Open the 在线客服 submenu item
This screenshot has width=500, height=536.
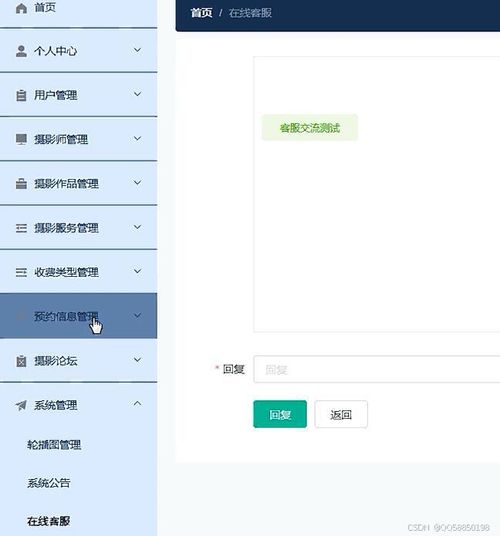[x=49, y=521]
